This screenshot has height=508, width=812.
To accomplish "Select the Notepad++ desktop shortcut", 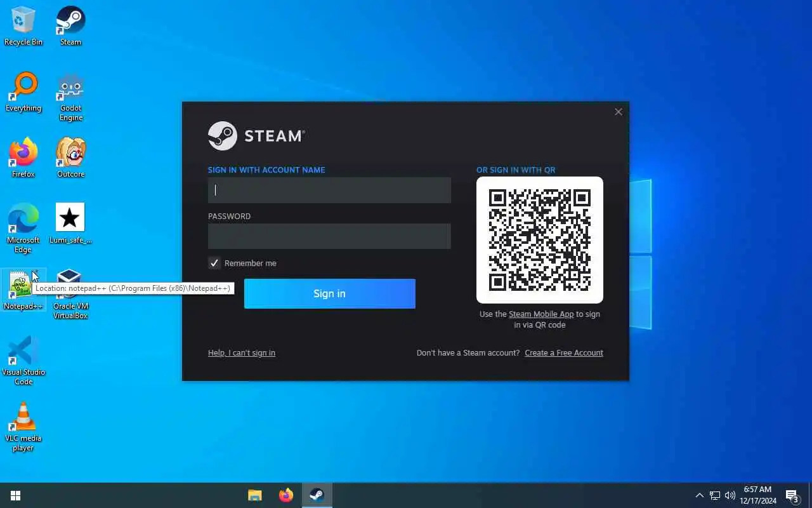I will [23, 290].
